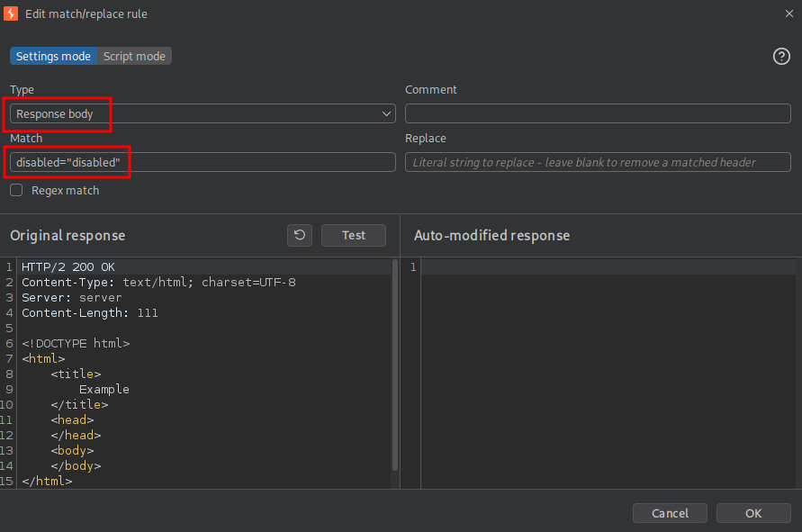Click the opening <title> tag line
The height and width of the screenshot is (532, 802).
coord(76,374)
